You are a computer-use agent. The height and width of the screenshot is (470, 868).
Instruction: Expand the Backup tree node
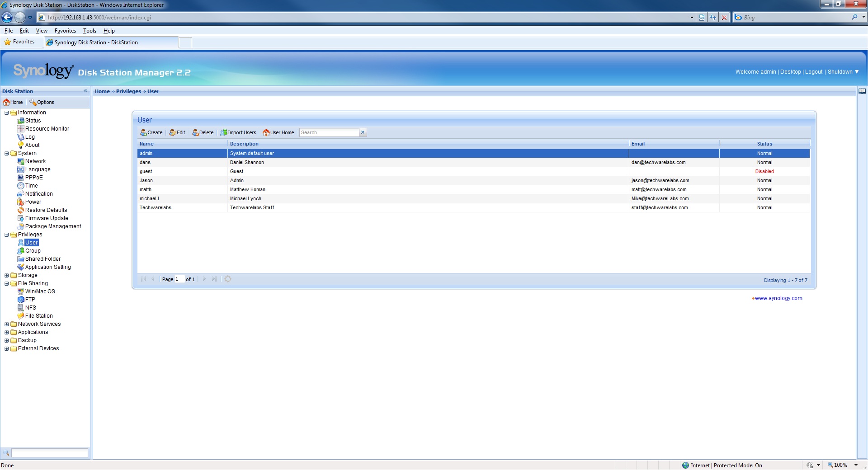point(7,340)
